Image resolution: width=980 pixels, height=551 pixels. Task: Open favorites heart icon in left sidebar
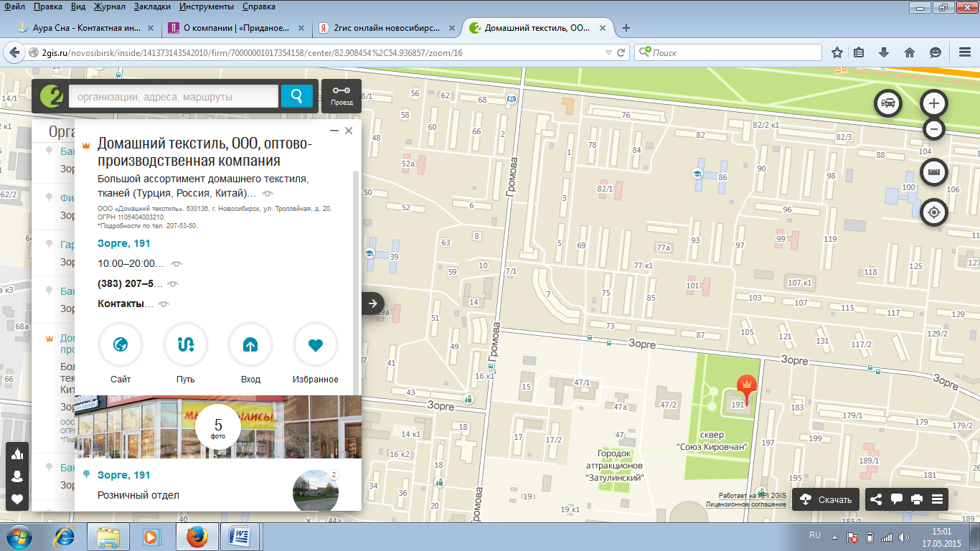[17, 499]
